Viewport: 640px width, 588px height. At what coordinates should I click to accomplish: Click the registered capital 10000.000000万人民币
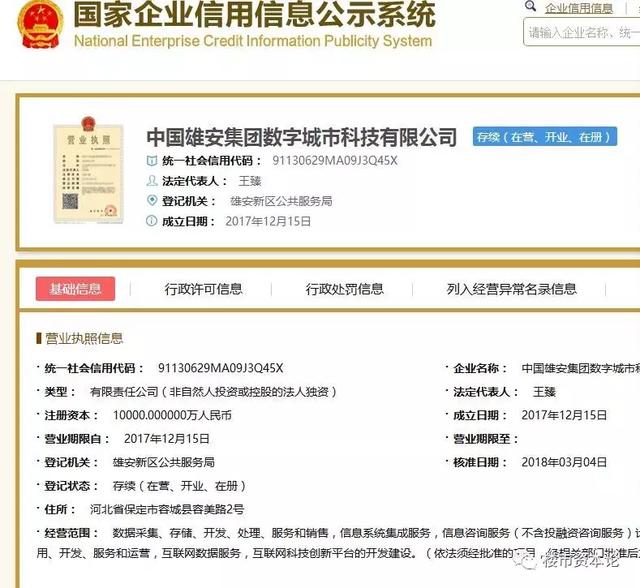172,415
